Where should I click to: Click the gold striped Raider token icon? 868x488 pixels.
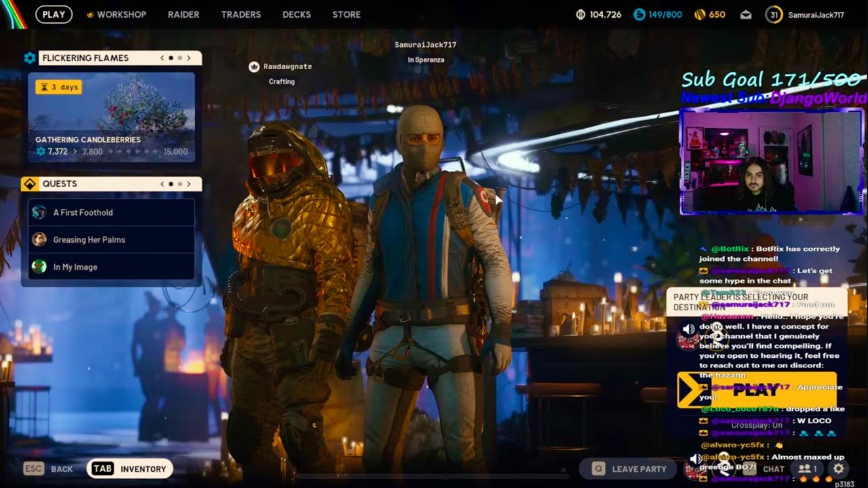(700, 14)
